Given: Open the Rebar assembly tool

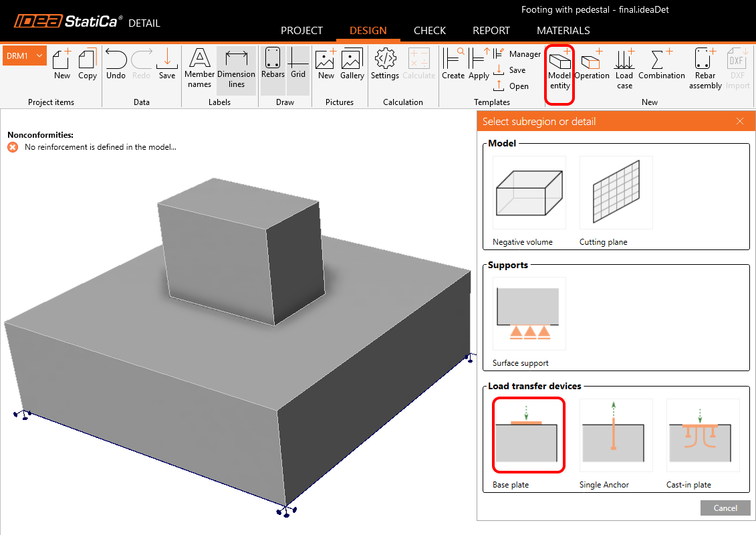Looking at the screenshot, I should [x=705, y=68].
